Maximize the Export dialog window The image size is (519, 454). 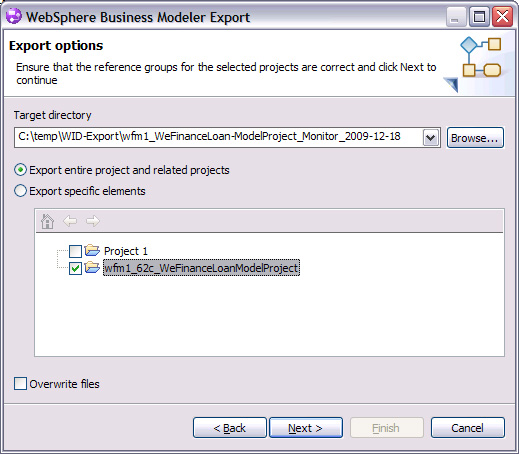click(479, 16)
